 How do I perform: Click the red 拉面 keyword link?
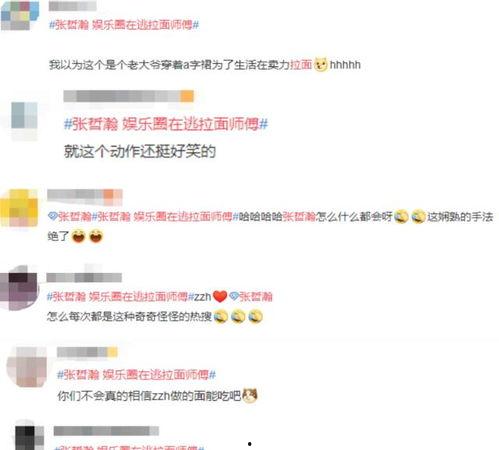point(301,64)
